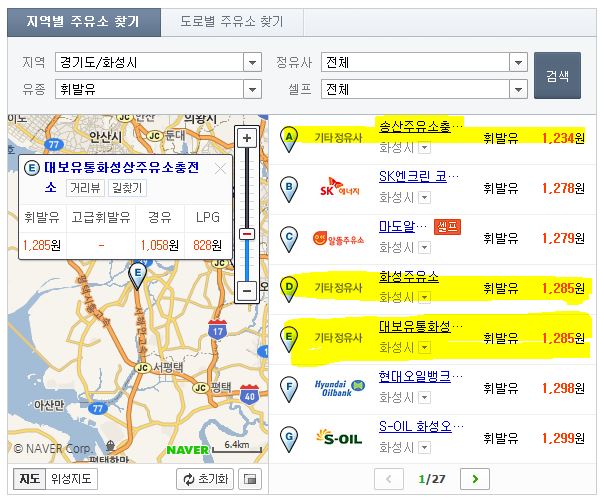Select the E pin on the map
The width and height of the screenshot is (604, 500).
[138, 276]
